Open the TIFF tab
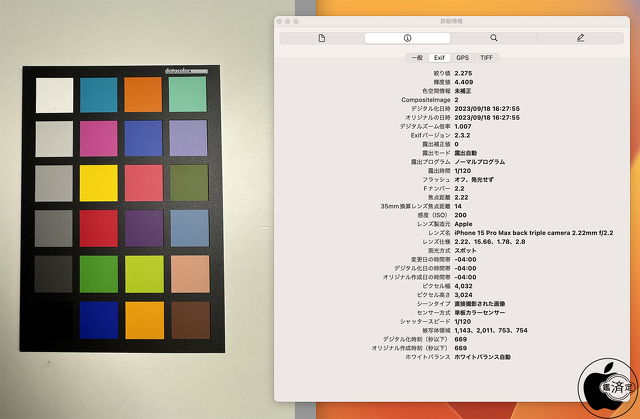Viewport: 640px width, 419px height. [x=486, y=58]
